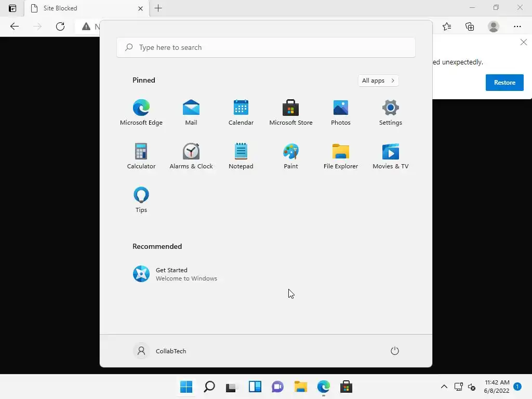
Task: Open Alarms & Clock
Action: click(191, 156)
